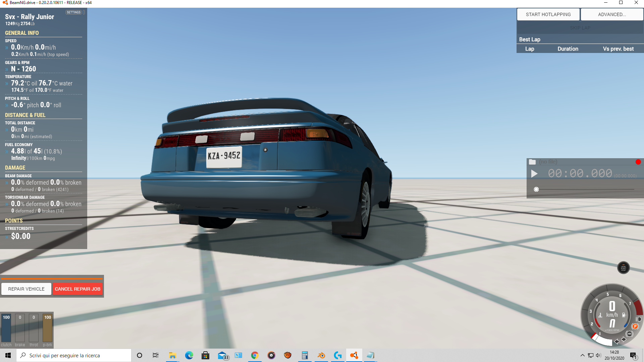
Task: Click the taskbar clock showing 14:28
Action: (x=614, y=355)
